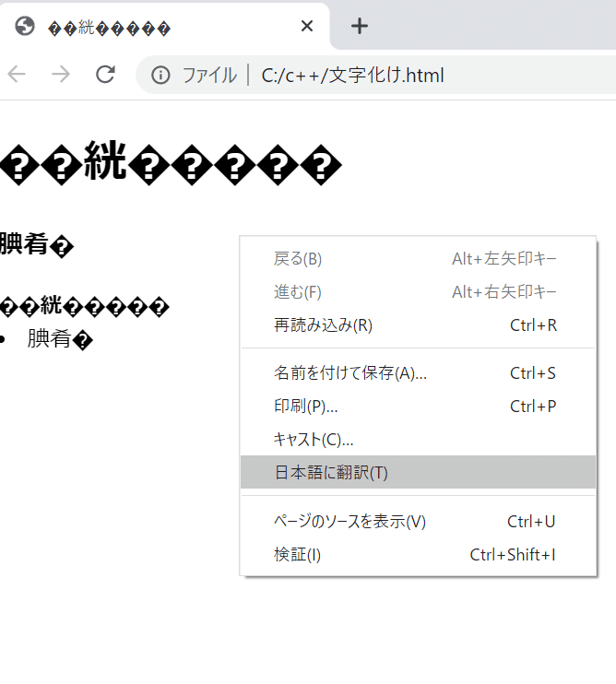Open 印刷(P)... from the context menu
Image resolution: width=616 pixels, height=684 pixels.
tap(418, 407)
